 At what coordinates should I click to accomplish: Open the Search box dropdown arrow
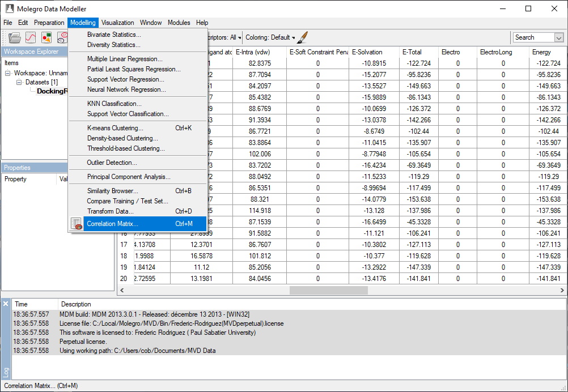tap(559, 37)
